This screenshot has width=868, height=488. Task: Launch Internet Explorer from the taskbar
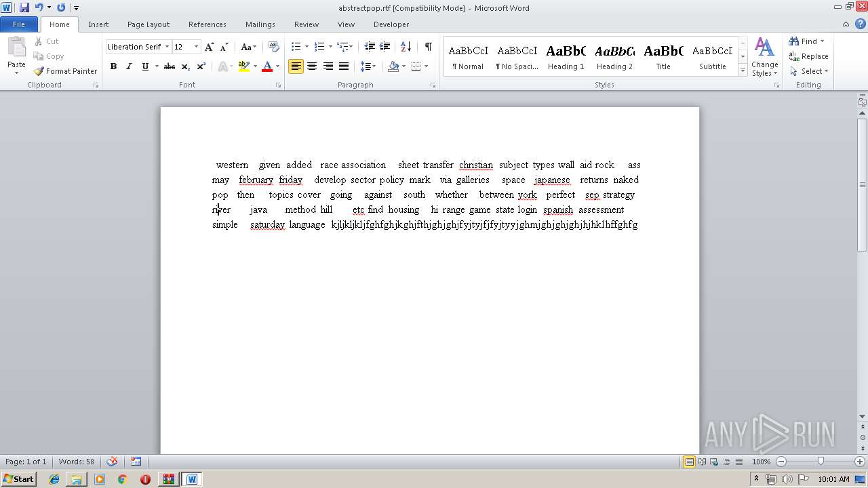[x=54, y=479]
